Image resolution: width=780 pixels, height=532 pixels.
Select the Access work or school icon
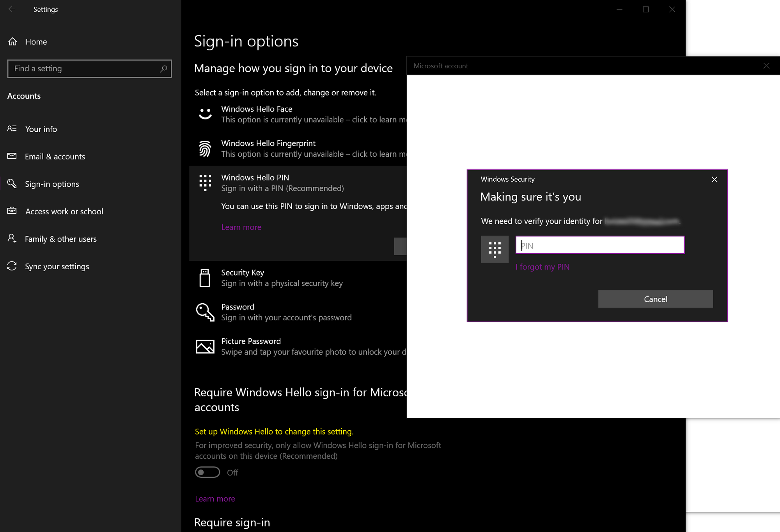[x=12, y=211]
